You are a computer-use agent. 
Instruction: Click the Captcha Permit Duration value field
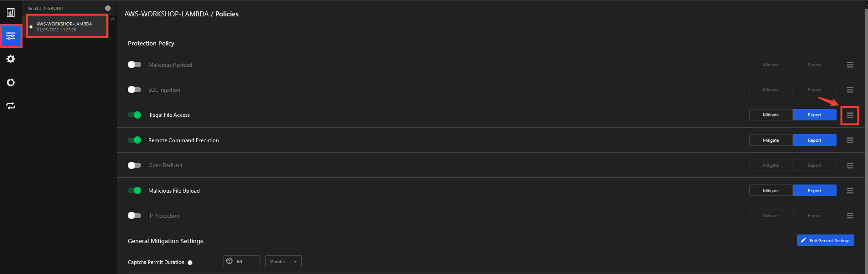pos(241,261)
